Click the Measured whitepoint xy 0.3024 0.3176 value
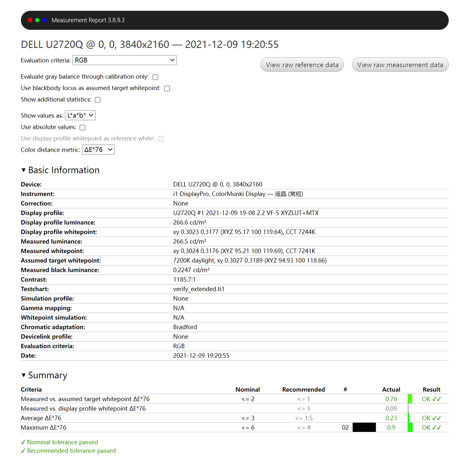 coord(244,251)
